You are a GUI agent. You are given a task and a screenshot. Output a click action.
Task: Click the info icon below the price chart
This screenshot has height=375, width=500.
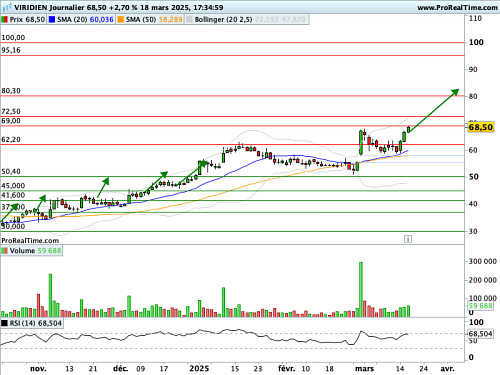tap(408, 239)
